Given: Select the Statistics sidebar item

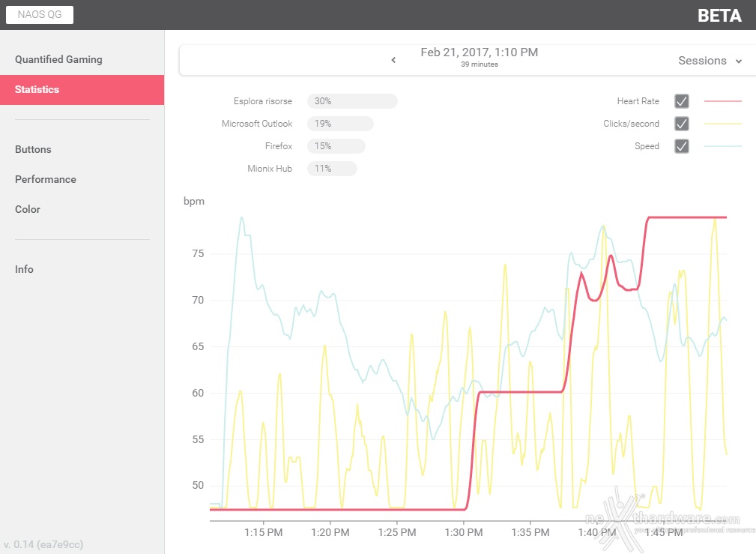Looking at the screenshot, I should [82, 90].
